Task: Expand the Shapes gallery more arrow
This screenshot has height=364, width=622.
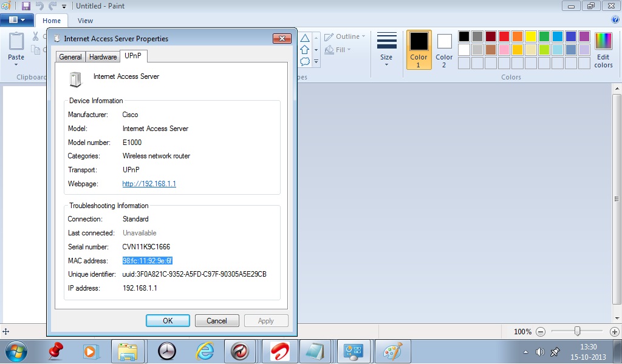Action: coord(316,61)
